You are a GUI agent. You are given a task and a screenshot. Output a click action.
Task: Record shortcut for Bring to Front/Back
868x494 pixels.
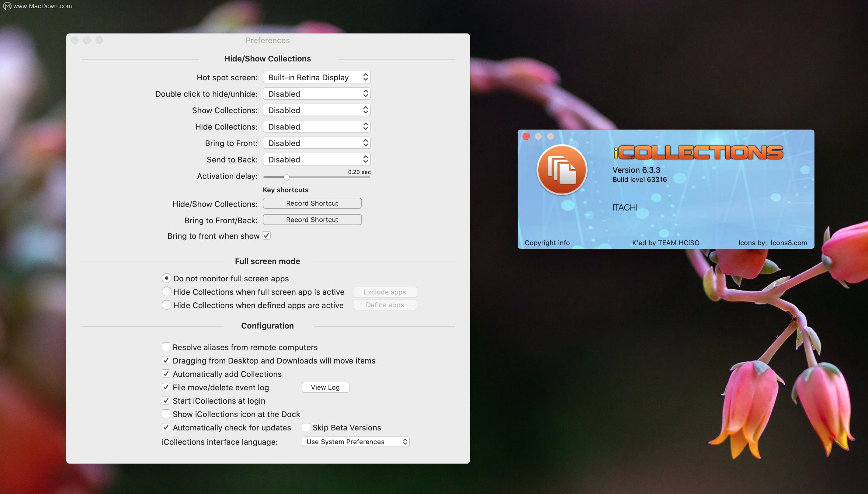click(x=312, y=220)
